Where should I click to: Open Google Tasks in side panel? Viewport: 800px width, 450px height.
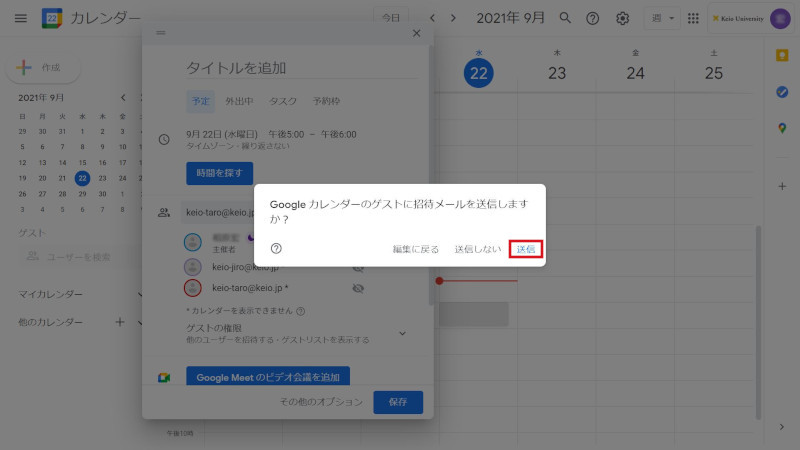tap(782, 92)
